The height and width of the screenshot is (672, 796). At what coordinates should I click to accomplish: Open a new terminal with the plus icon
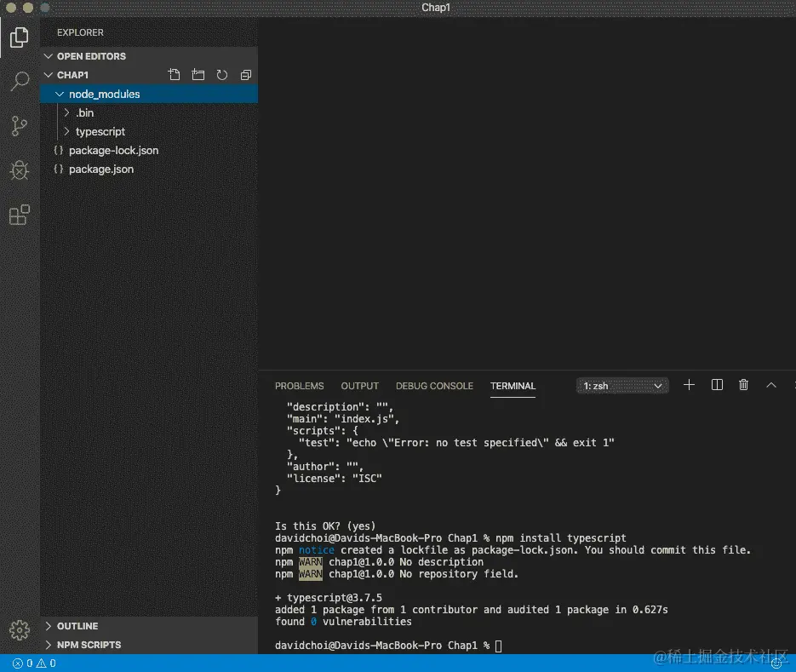point(689,385)
